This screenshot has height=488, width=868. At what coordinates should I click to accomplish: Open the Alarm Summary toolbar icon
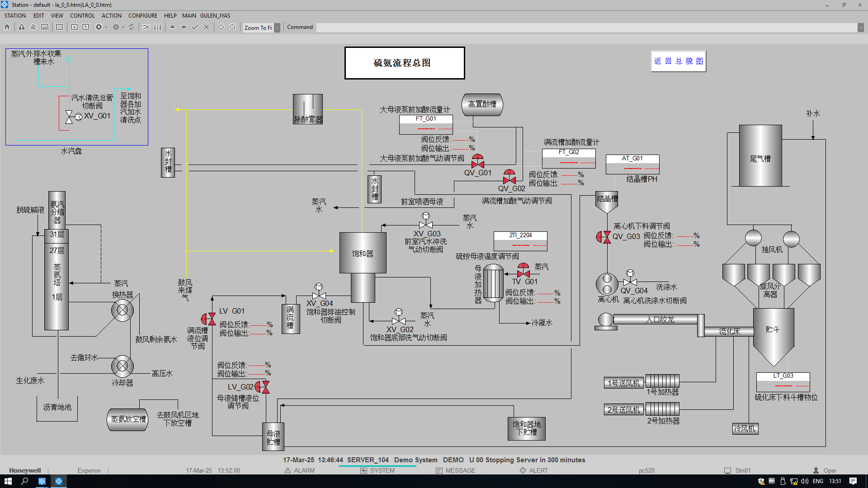(x=22, y=27)
